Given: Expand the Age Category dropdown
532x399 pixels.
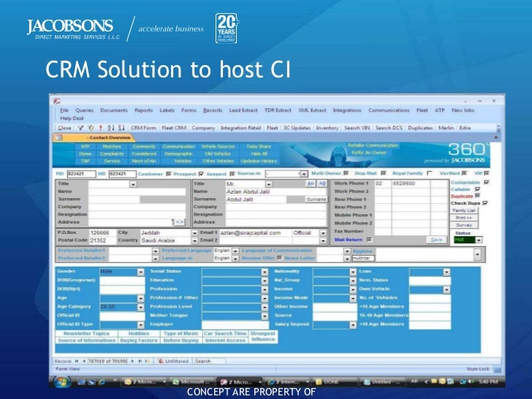Looking at the screenshot, I should coord(140,307).
